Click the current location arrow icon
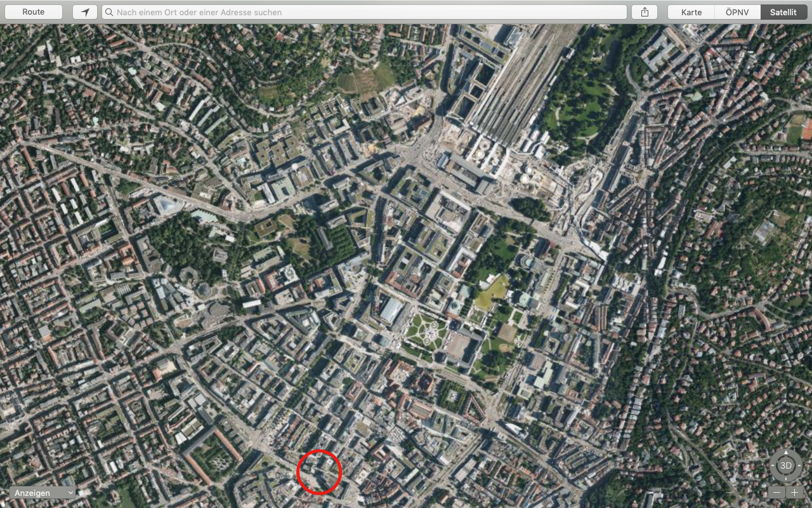Image resolution: width=812 pixels, height=508 pixels. [x=85, y=12]
